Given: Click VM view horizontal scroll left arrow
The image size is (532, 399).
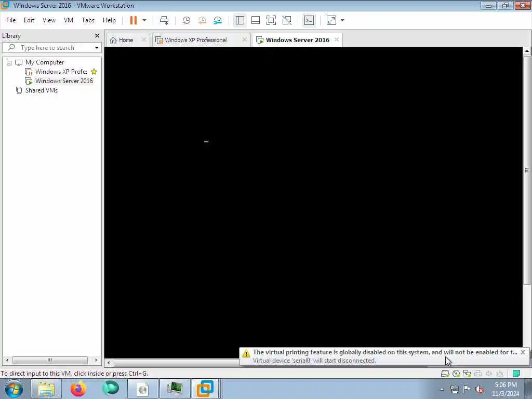Looking at the screenshot, I should point(109,363).
